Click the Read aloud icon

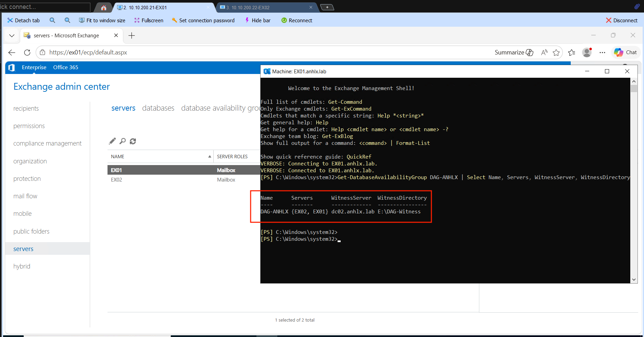(544, 52)
